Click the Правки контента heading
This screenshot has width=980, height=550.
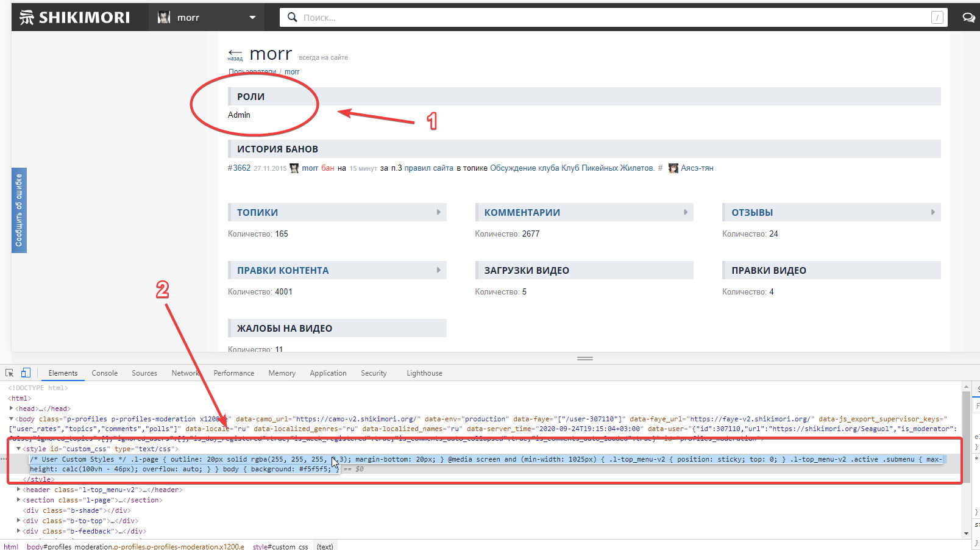tap(283, 270)
